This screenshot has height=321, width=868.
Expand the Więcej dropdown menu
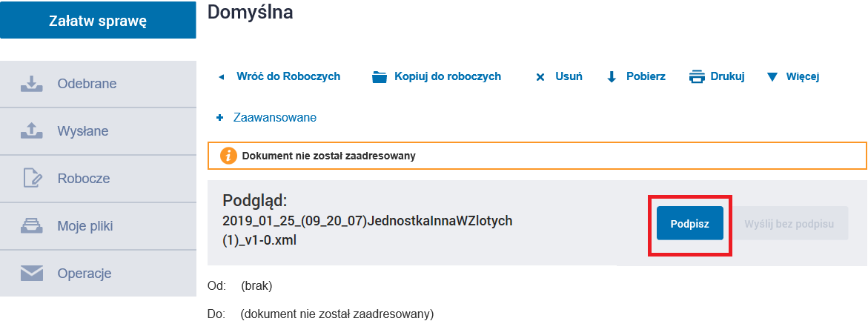[x=794, y=76]
